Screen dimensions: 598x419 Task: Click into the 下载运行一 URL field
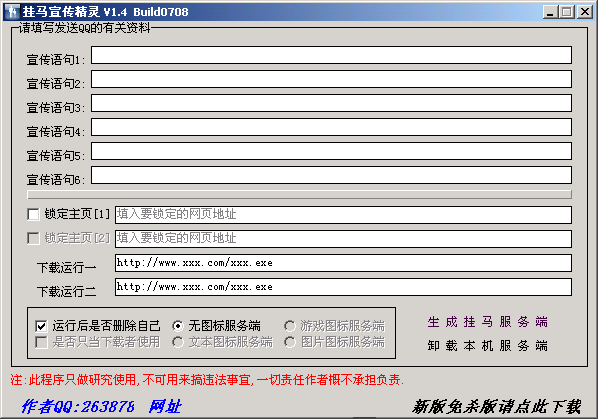coord(343,263)
